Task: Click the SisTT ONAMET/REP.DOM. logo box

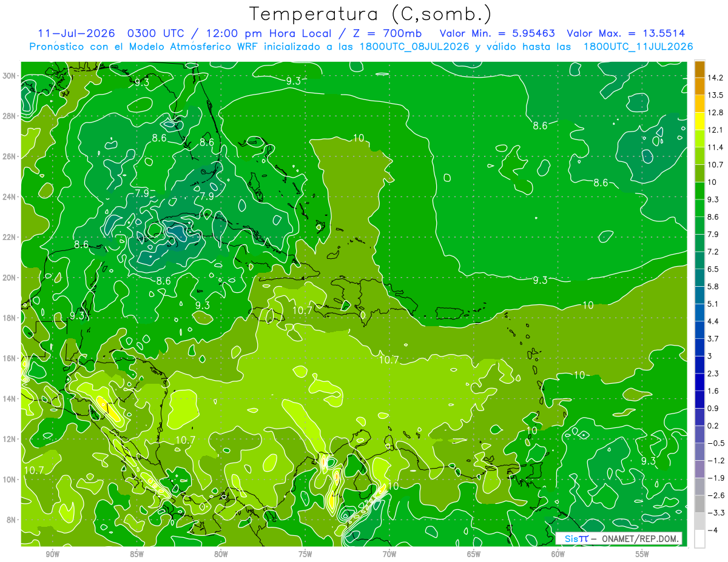Action: click(619, 538)
